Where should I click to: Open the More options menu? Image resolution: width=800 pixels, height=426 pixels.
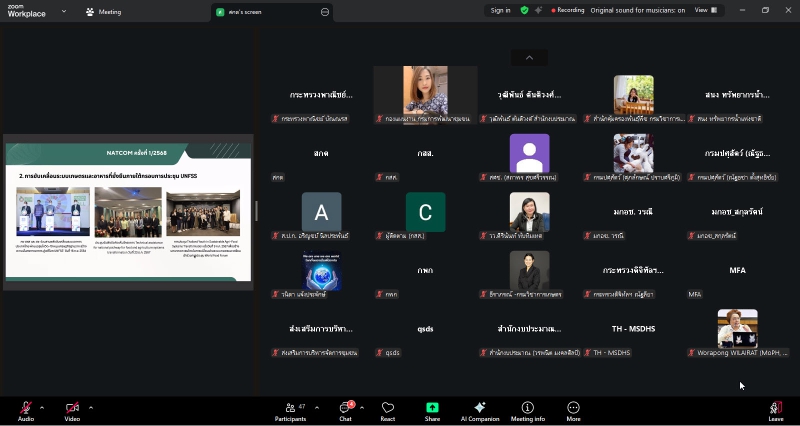[x=573, y=409]
